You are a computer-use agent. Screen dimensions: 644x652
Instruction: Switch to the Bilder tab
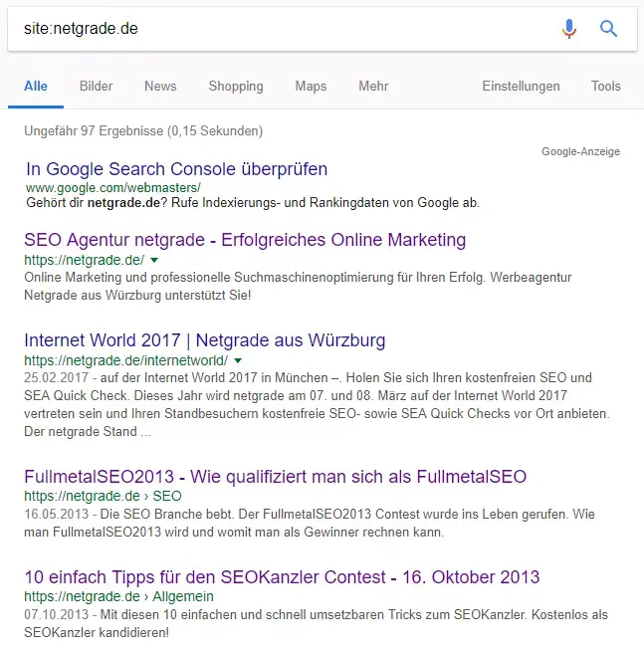pos(96,87)
